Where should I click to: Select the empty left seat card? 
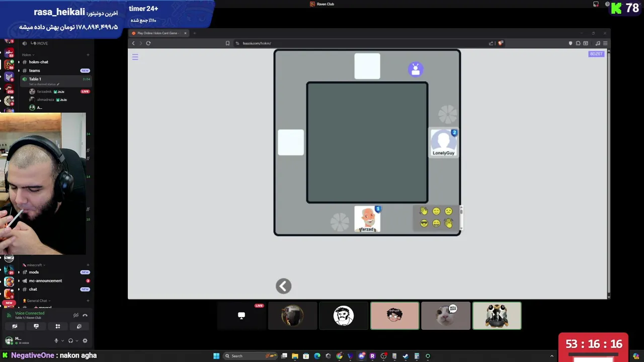point(291,142)
